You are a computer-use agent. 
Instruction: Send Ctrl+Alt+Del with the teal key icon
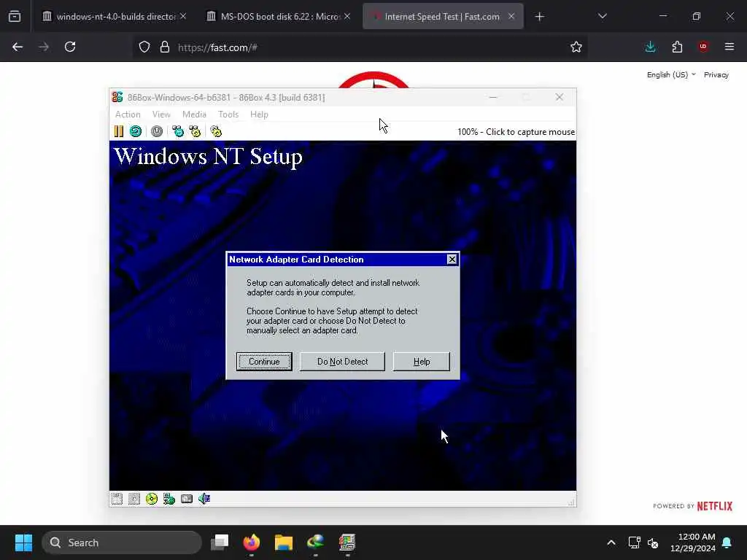click(x=178, y=131)
